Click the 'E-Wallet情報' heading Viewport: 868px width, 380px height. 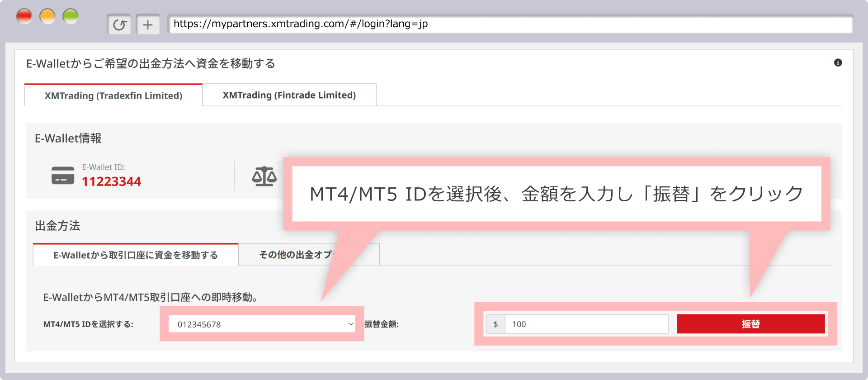coord(68,138)
